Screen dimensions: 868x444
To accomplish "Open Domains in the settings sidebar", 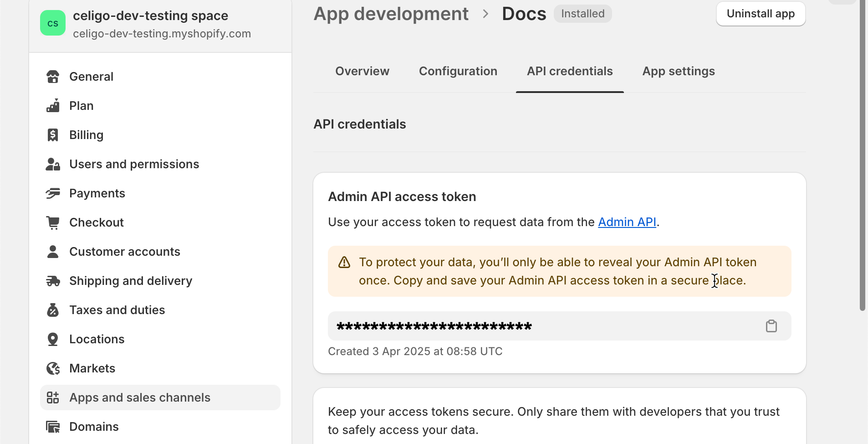I will [x=94, y=427].
